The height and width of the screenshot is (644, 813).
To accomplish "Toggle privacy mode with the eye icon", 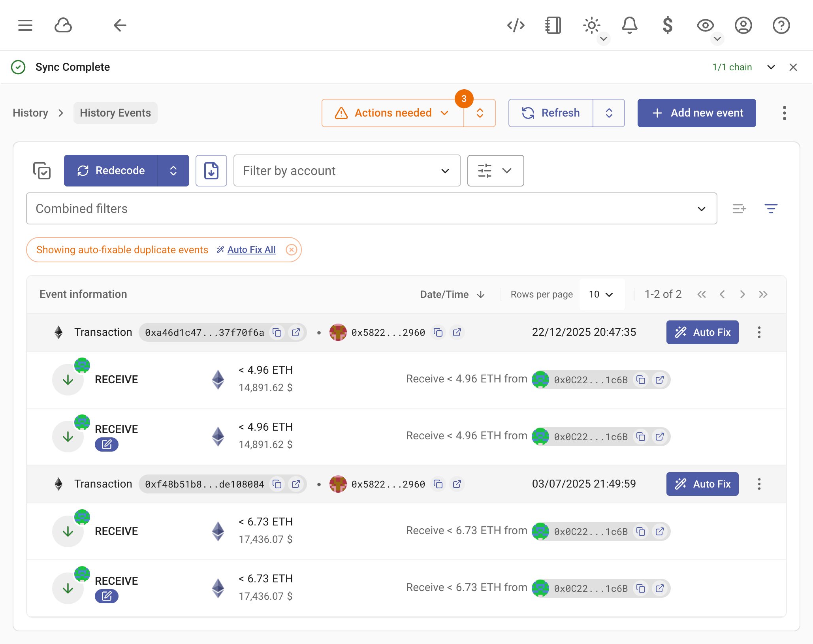I will coord(706,25).
